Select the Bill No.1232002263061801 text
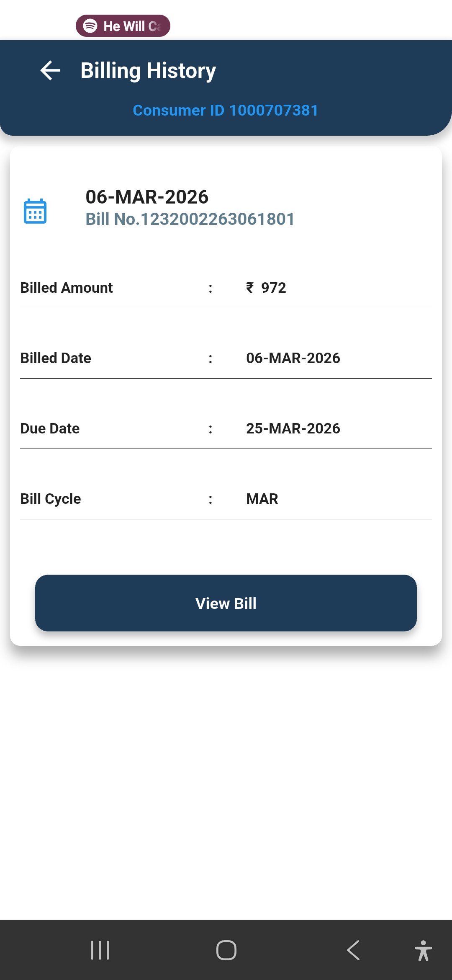The width and height of the screenshot is (452, 980). pyautogui.click(x=190, y=219)
